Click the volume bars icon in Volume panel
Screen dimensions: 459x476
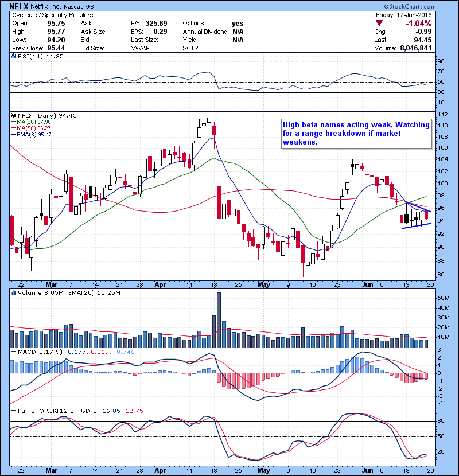click(x=13, y=292)
